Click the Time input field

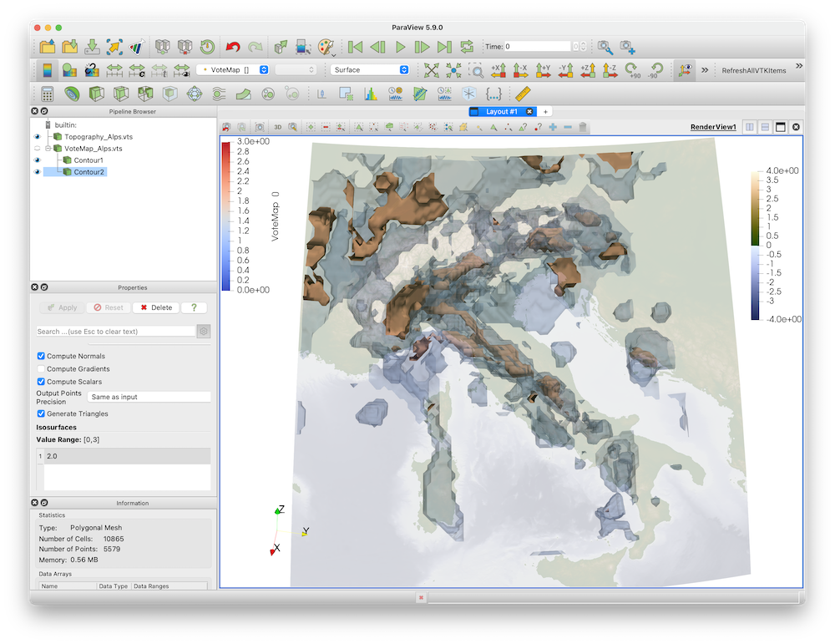pos(539,47)
